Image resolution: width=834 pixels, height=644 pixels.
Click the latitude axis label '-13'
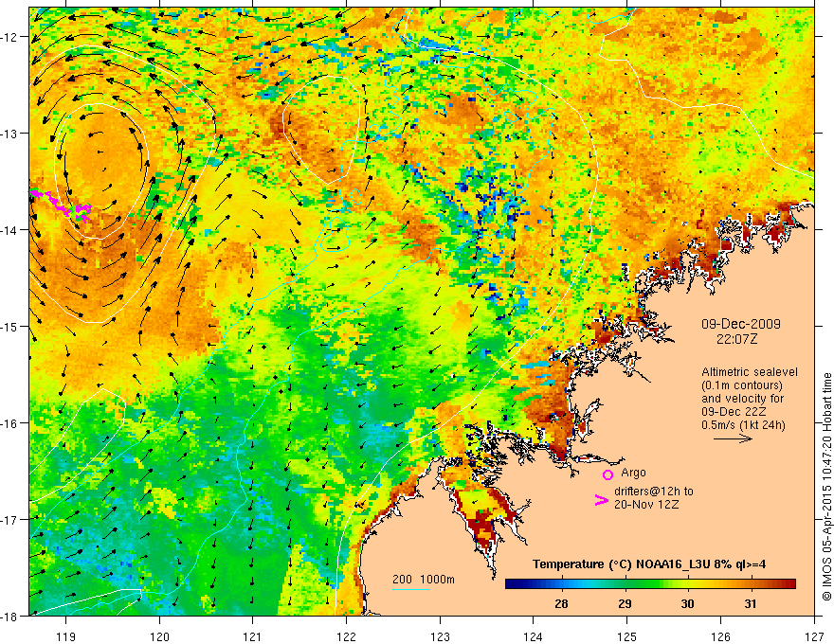tap(10, 133)
